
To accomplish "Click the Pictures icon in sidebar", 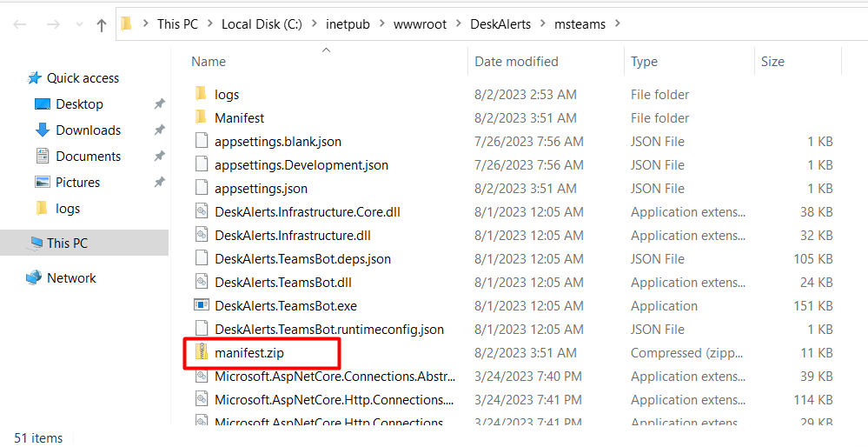I will coord(43,183).
